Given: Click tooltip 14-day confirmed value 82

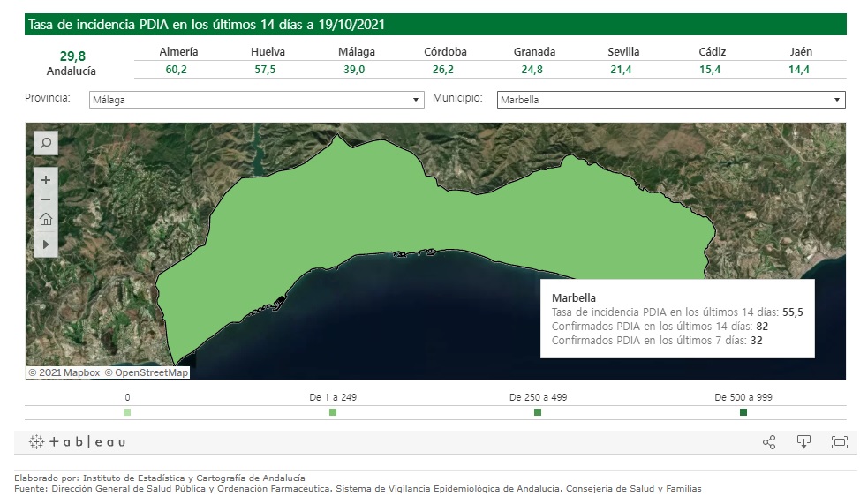Looking at the screenshot, I should click(762, 327).
